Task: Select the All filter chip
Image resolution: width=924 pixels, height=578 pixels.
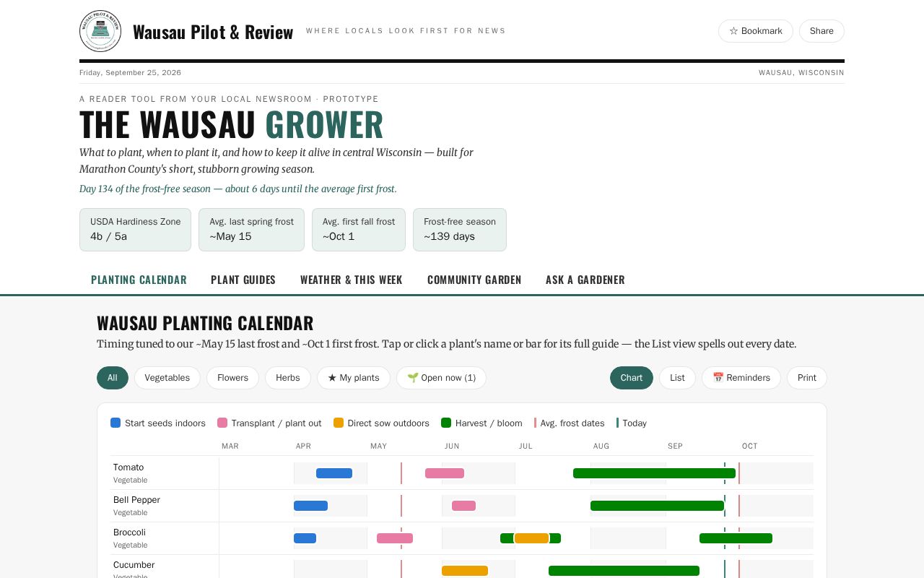Action: tap(113, 378)
